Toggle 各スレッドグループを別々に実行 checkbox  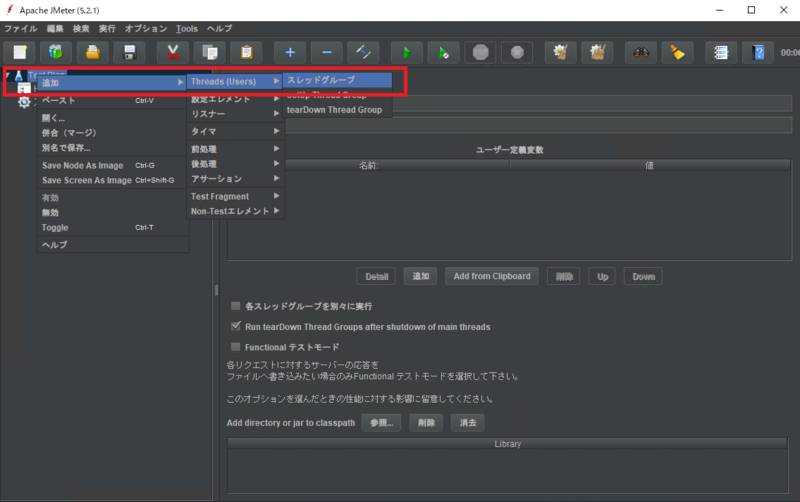tap(235, 306)
